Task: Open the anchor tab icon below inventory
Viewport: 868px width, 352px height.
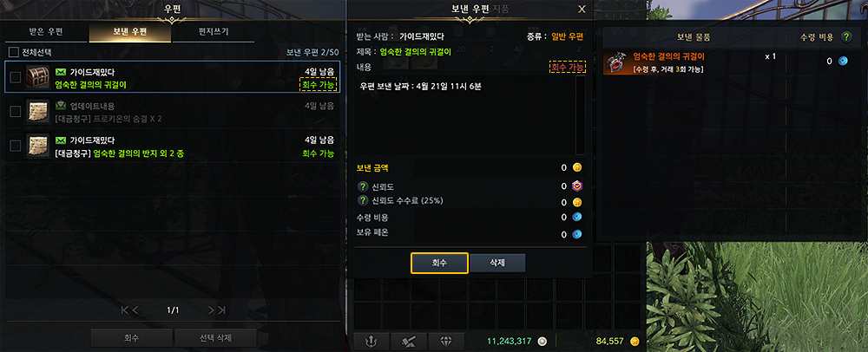Action: (x=371, y=341)
